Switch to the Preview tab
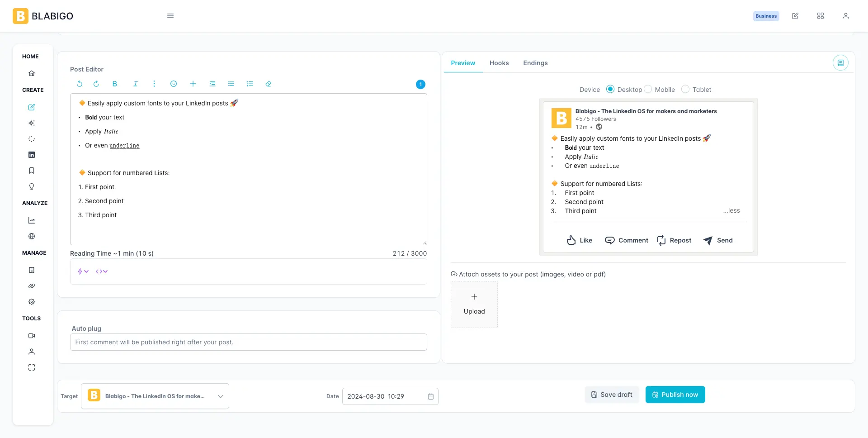 pyautogui.click(x=463, y=63)
